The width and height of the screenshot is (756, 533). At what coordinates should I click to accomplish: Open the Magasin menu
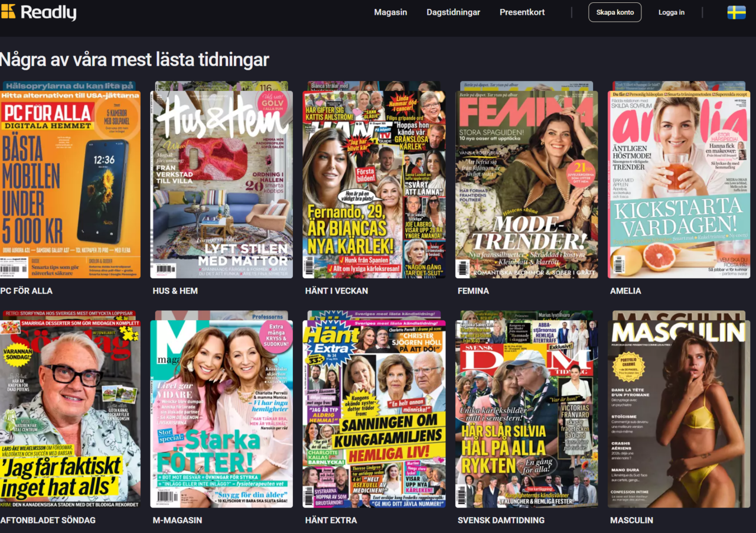(x=390, y=12)
